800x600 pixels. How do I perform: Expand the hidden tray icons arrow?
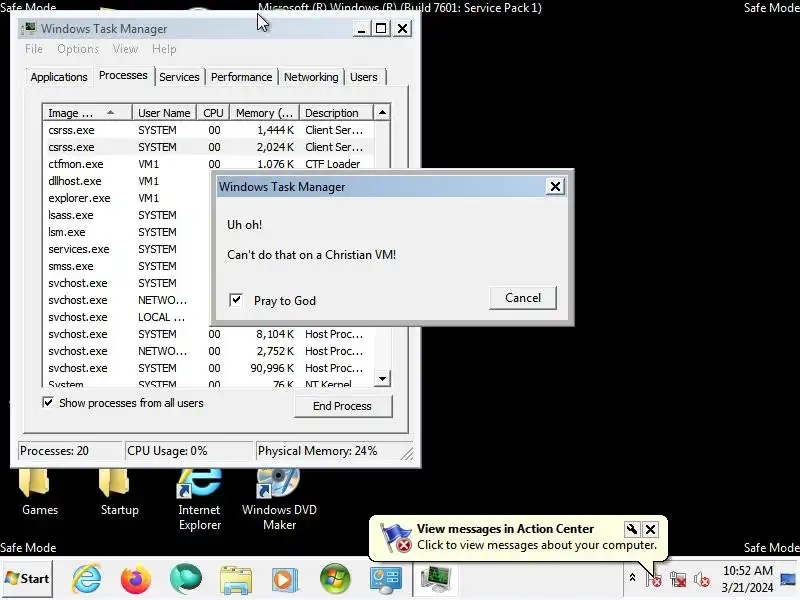click(x=632, y=578)
